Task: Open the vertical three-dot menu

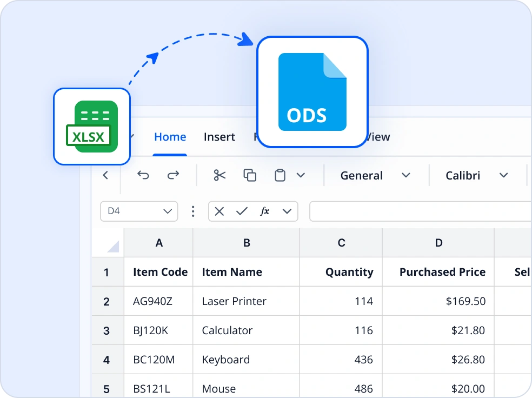Action: (x=193, y=211)
